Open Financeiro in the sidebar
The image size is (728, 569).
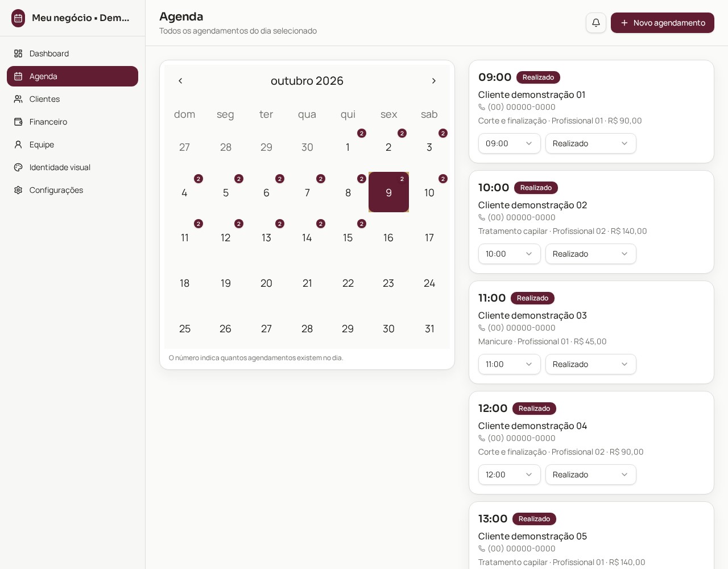(72, 122)
